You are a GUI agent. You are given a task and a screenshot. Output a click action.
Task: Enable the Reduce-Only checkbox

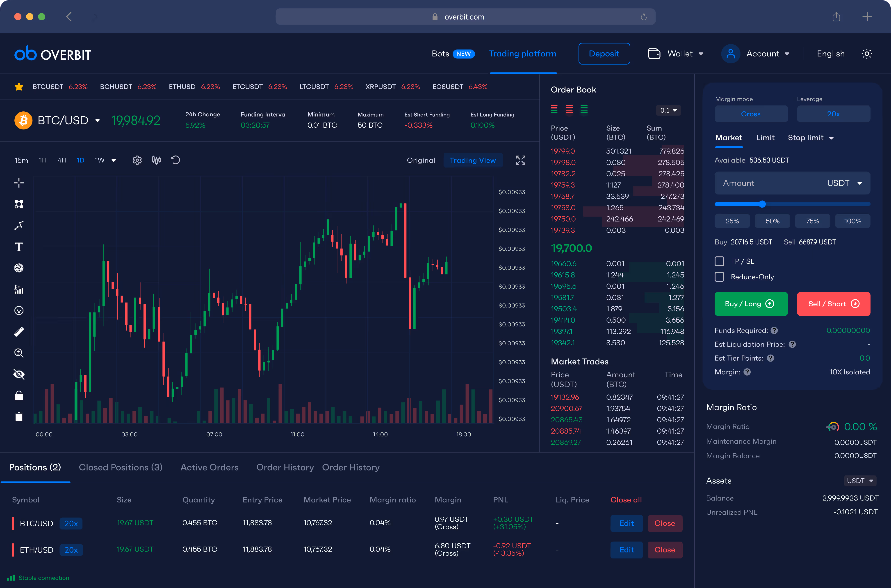[720, 277]
